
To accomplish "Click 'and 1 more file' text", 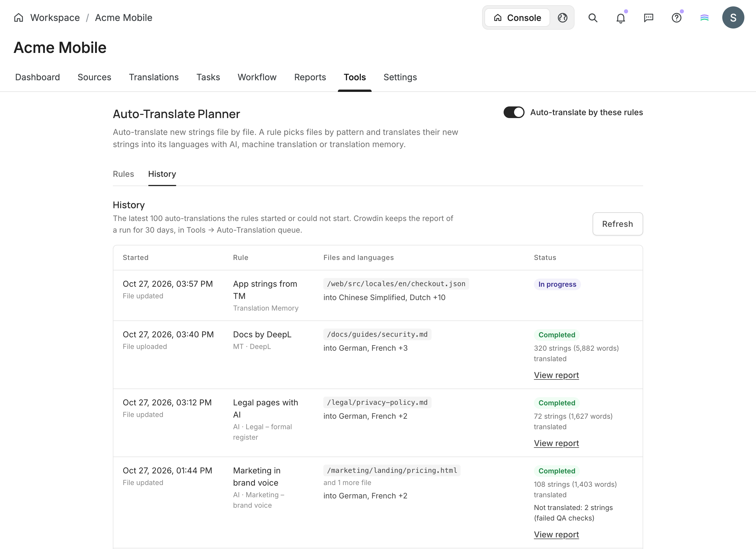I will pos(347,482).
